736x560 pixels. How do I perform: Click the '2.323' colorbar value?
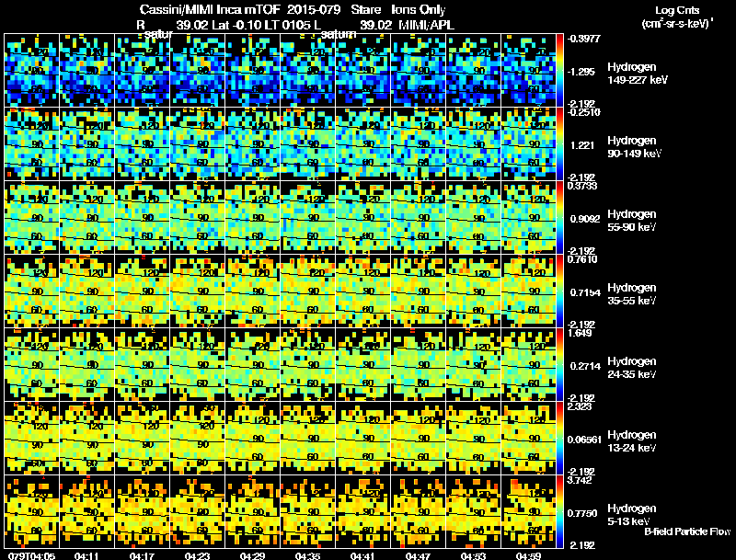pyautogui.click(x=580, y=406)
